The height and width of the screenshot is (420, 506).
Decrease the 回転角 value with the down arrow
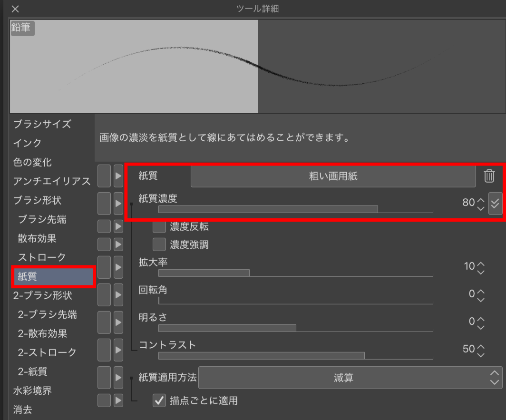(x=481, y=300)
